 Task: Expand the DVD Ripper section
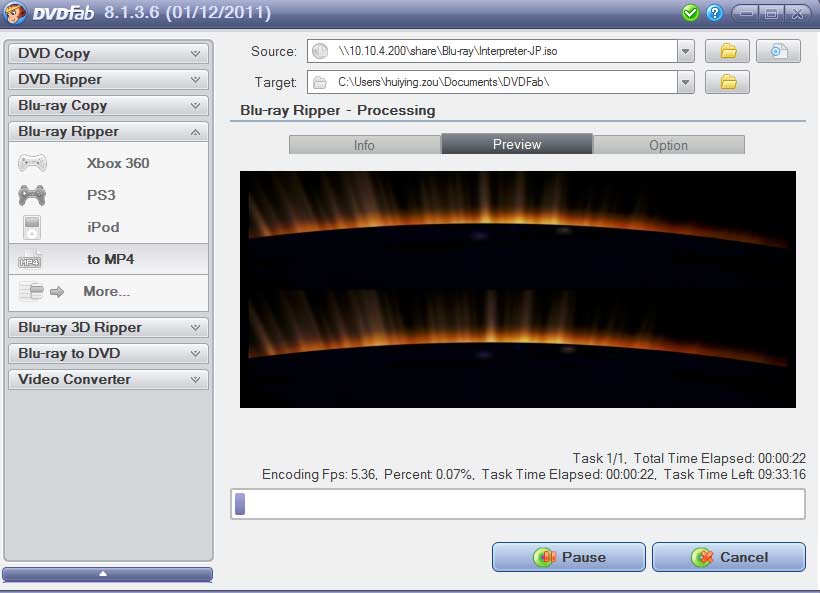(108, 79)
